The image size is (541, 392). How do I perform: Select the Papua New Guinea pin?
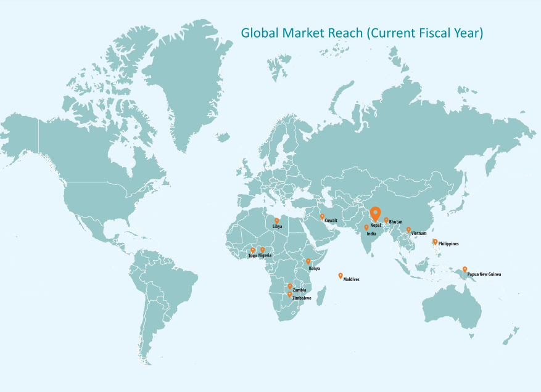tap(465, 269)
